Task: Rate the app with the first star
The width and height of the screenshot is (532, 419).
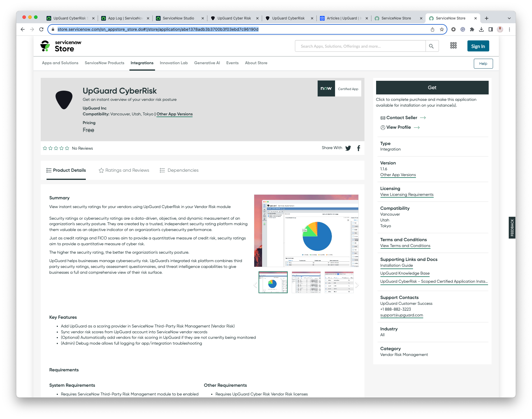Action: point(45,148)
